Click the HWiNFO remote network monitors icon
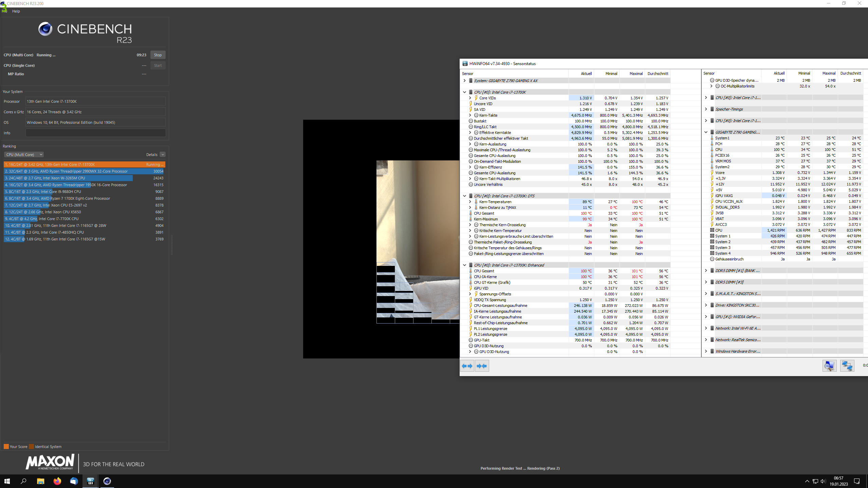This screenshot has width=868, height=488. point(847,366)
